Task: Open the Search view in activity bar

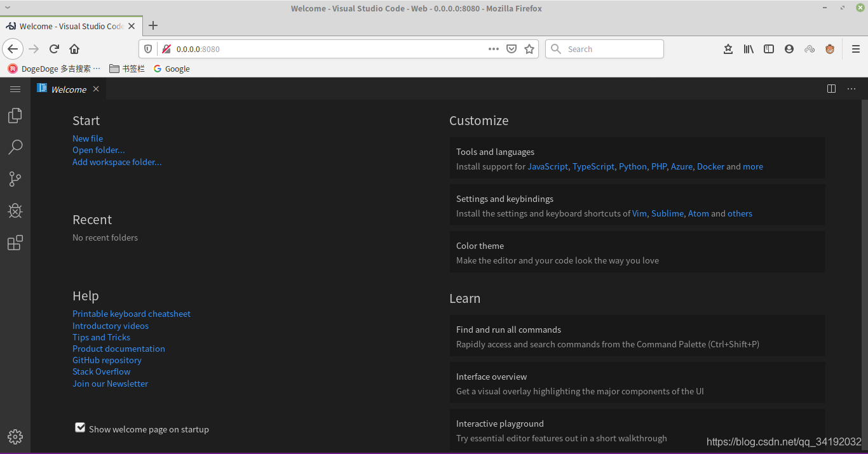Action: click(15, 147)
